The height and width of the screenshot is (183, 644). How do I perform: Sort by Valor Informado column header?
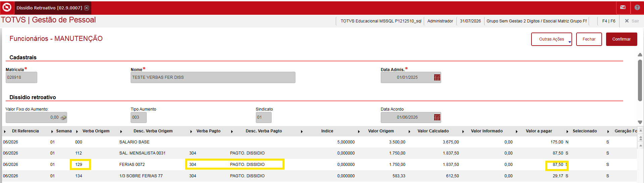(x=487, y=131)
